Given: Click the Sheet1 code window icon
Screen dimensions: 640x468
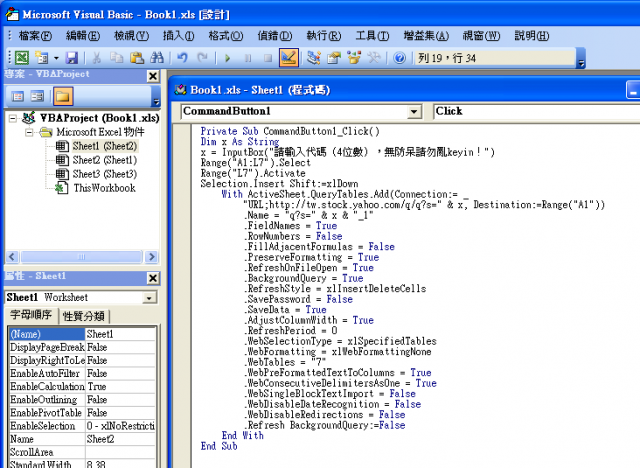Looking at the screenshot, I should pos(180,90).
